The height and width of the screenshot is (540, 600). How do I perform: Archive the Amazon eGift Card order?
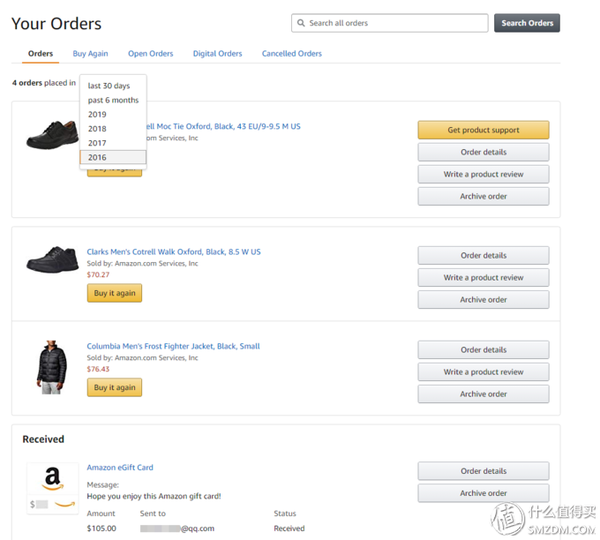point(483,493)
